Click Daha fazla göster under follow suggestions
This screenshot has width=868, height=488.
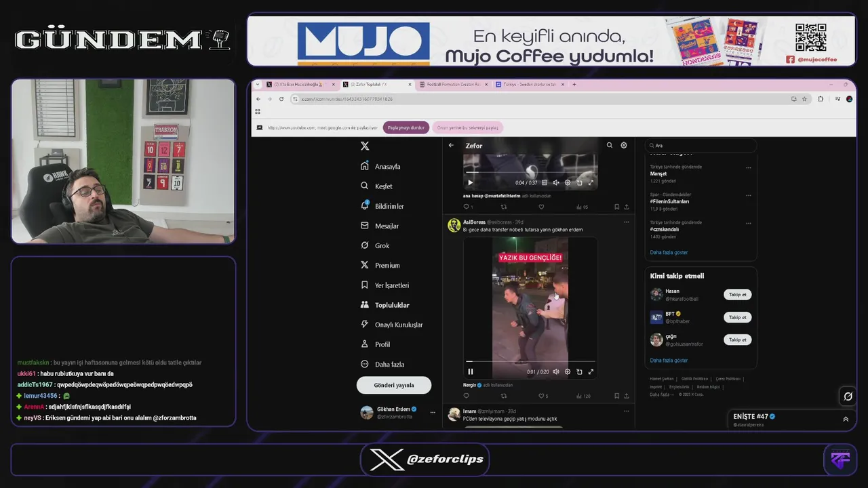tap(669, 361)
